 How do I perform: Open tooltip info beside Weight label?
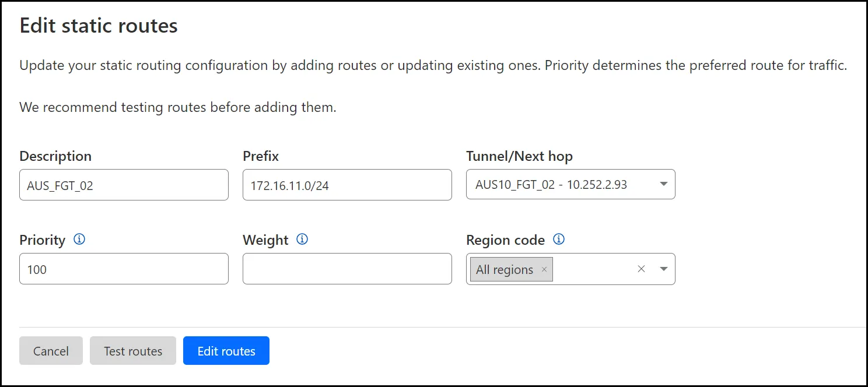coord(302,238)
